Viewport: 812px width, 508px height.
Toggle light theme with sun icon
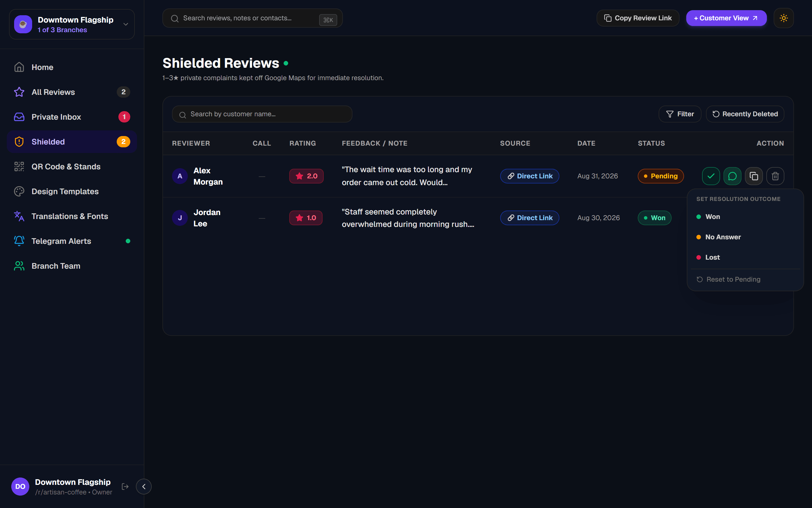784,18
